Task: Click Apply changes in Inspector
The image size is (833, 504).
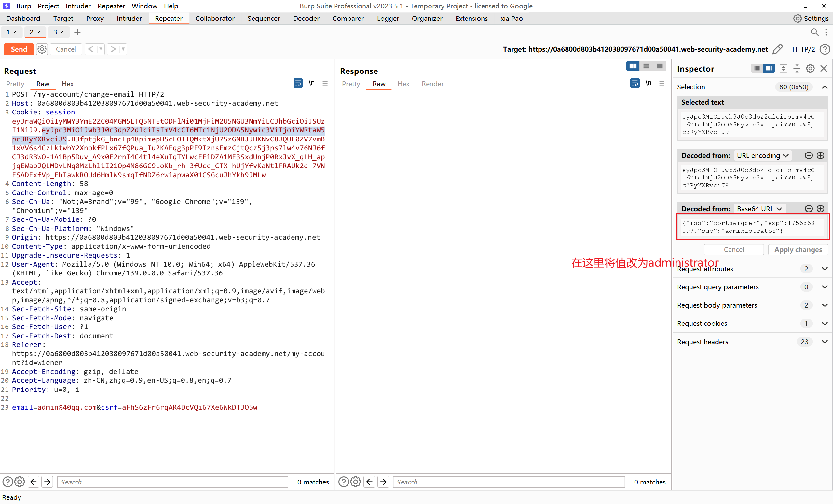Action: coord(798,250)
